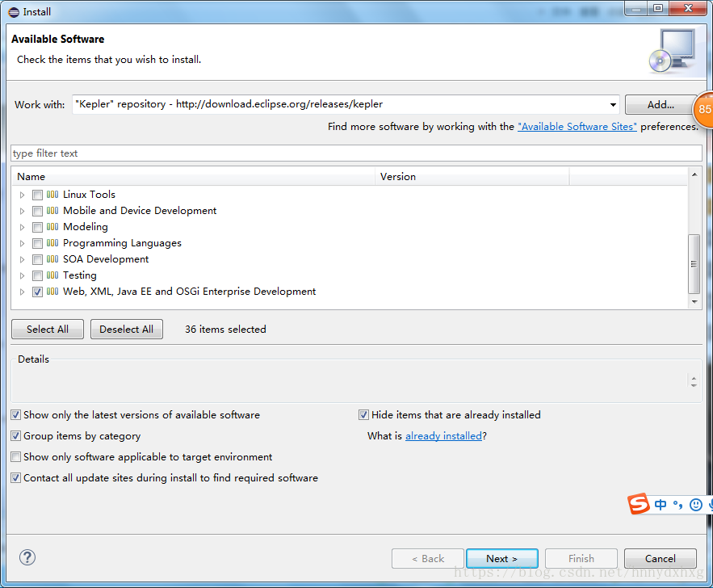Click the software list scrollbar thumb

coord(694,264)
